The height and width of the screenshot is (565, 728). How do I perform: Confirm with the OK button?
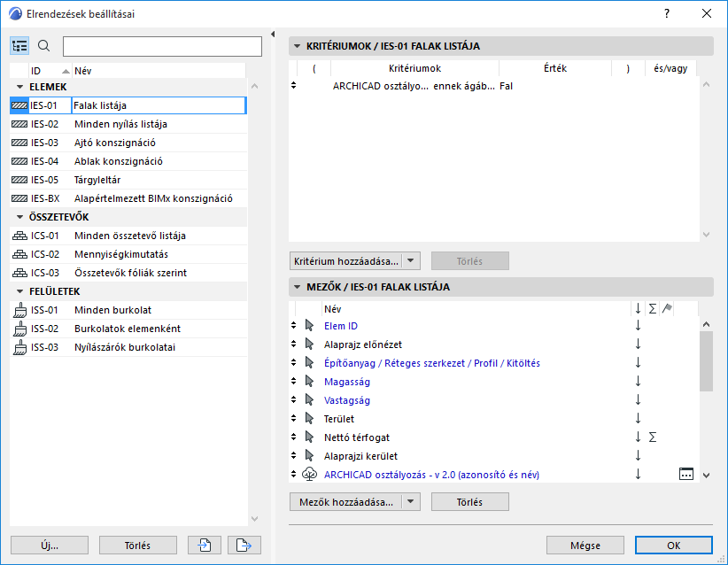(674, 545)
